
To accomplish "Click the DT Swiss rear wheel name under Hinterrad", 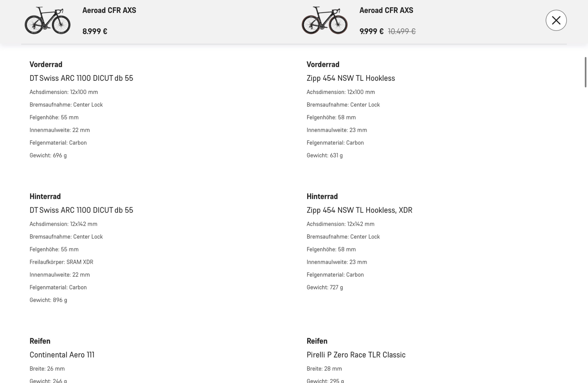I will 81,210.
